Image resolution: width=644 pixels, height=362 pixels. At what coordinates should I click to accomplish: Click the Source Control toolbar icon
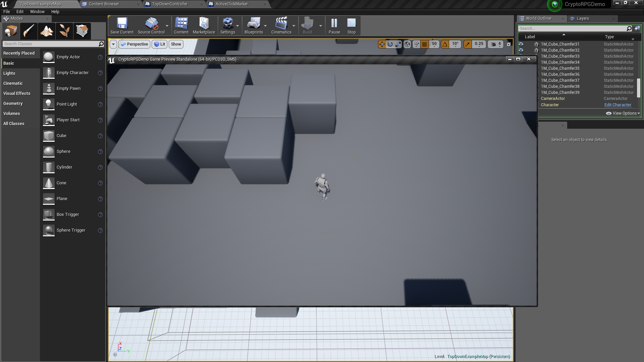(x=151, y=26)
